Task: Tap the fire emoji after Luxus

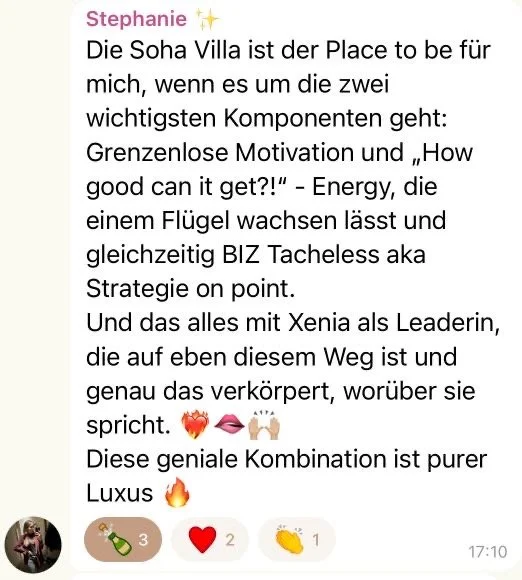Action: click(x=177, y=492)
